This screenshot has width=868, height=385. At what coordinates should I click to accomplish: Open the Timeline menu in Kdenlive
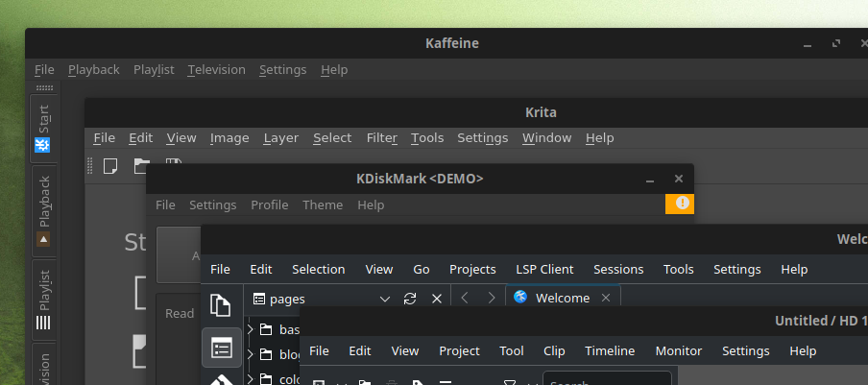tap(610, 351)
